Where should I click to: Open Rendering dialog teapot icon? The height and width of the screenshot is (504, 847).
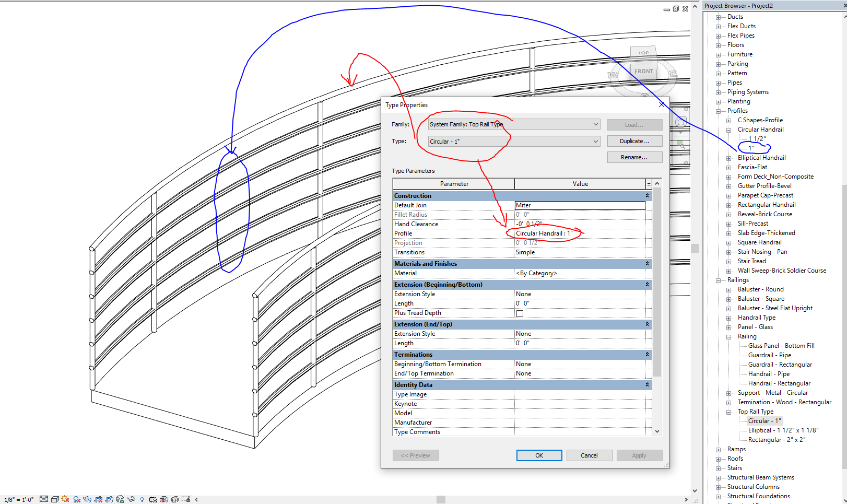pyautogui.click(x=87, y=499)
